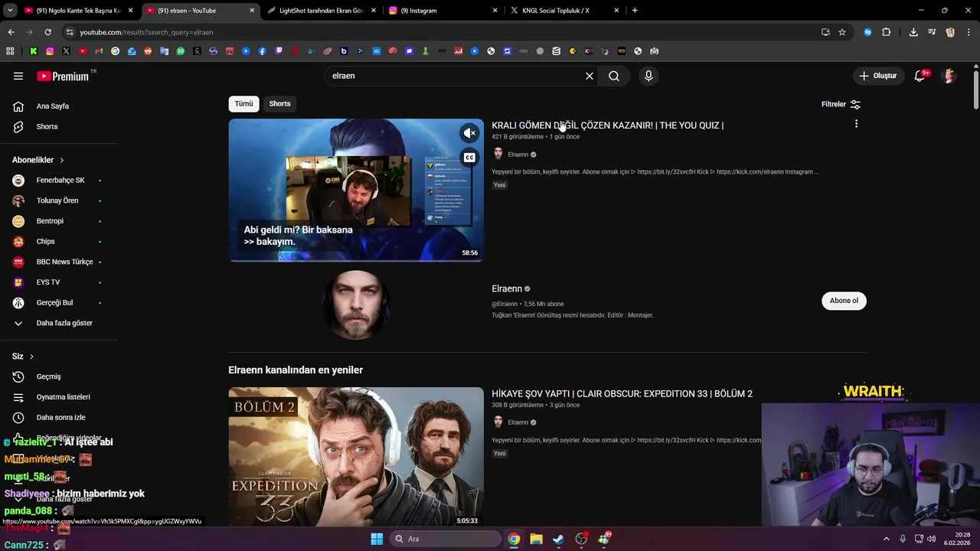Open the Filtreler search filters

point(841,104)
